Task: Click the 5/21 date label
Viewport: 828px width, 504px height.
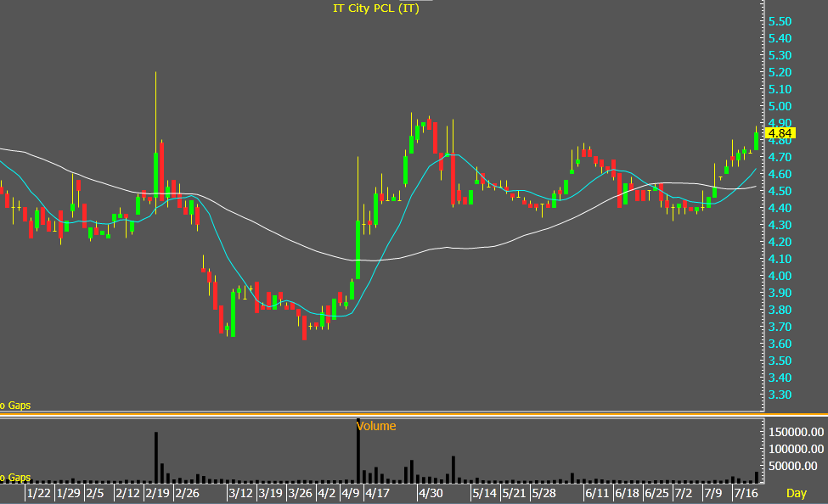Action: [x=514, y=494]
